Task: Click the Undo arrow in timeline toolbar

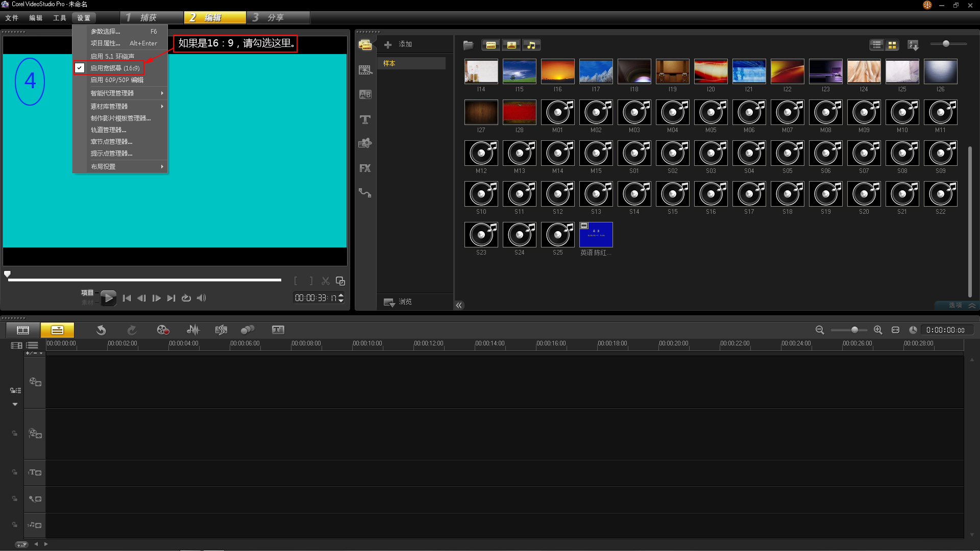Action: click(101, 330)
